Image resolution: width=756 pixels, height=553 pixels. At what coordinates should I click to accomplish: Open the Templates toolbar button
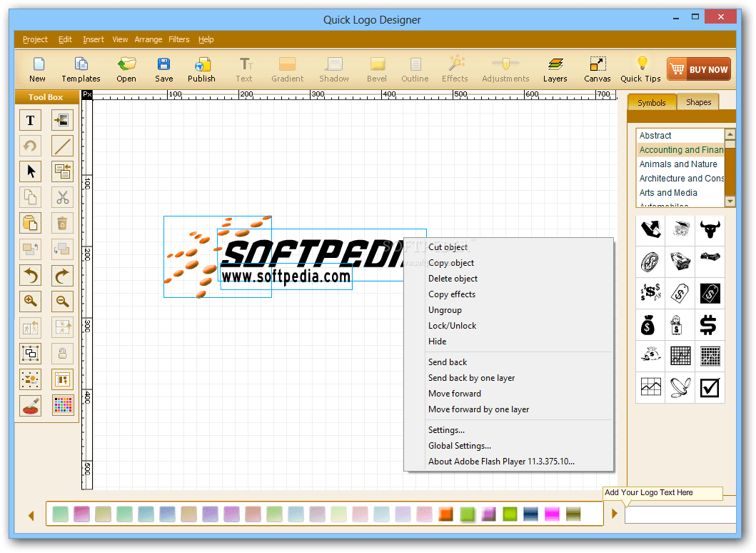(x=81, y=70)
